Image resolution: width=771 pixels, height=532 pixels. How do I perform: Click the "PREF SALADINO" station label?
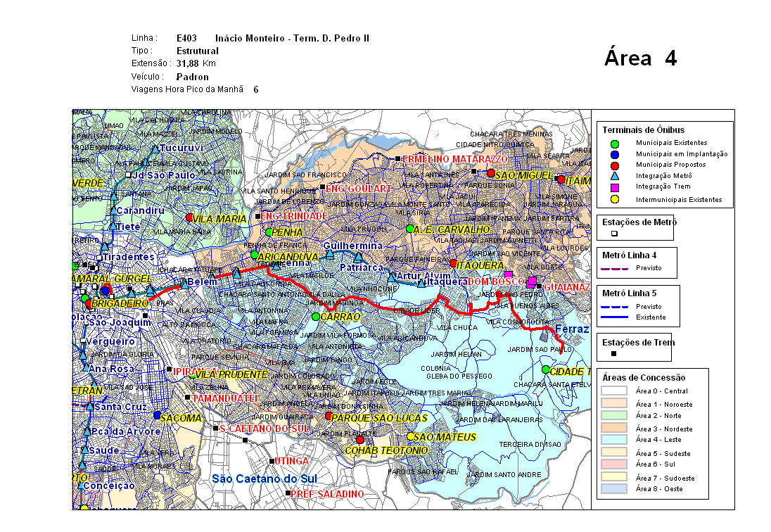click(x=328, y=494)
